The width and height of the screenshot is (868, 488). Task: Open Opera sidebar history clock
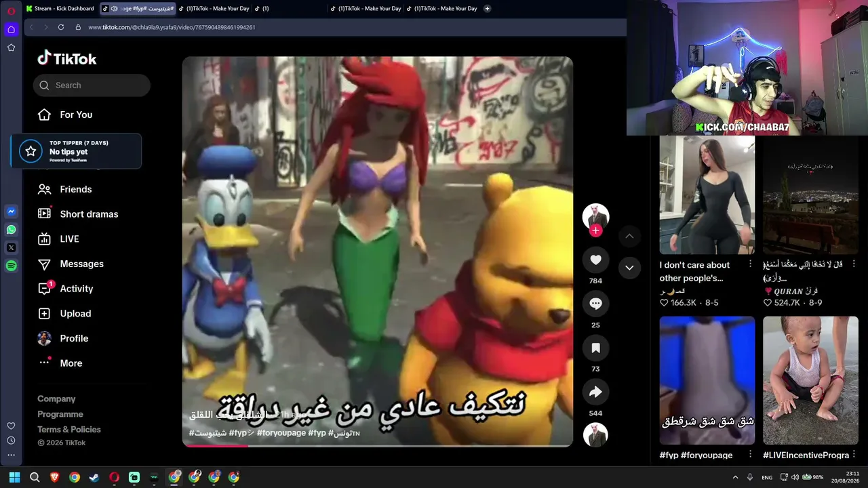pos(11,441)
